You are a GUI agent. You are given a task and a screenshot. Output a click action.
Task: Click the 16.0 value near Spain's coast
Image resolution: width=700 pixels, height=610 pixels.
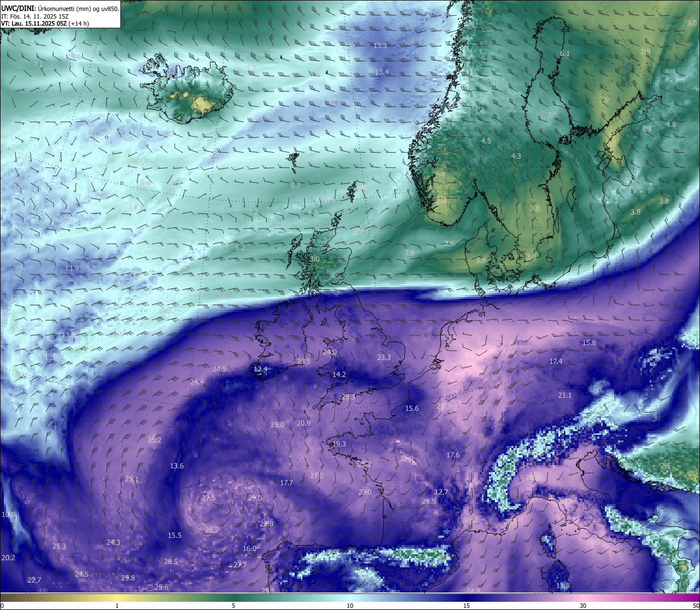(249, 549)
